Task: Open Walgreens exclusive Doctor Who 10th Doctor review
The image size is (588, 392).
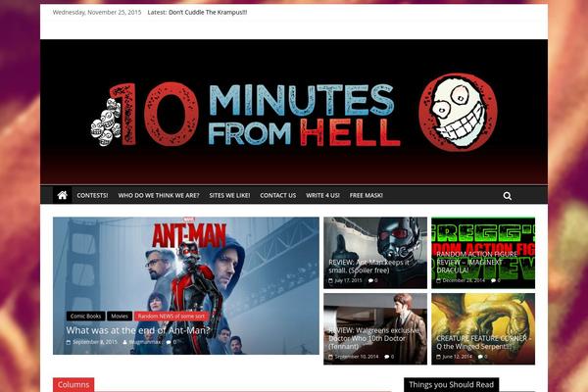Action: pyautogui.click(x=373, y=338)
